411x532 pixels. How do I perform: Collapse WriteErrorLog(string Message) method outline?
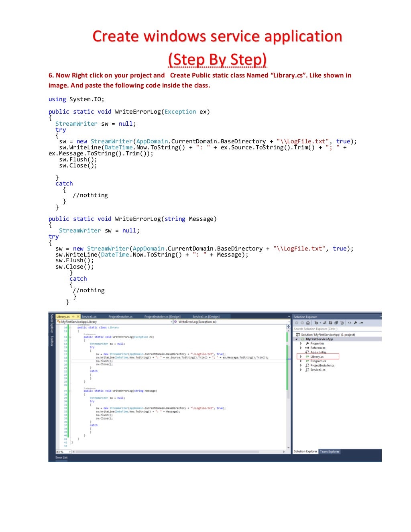[70, 391]
